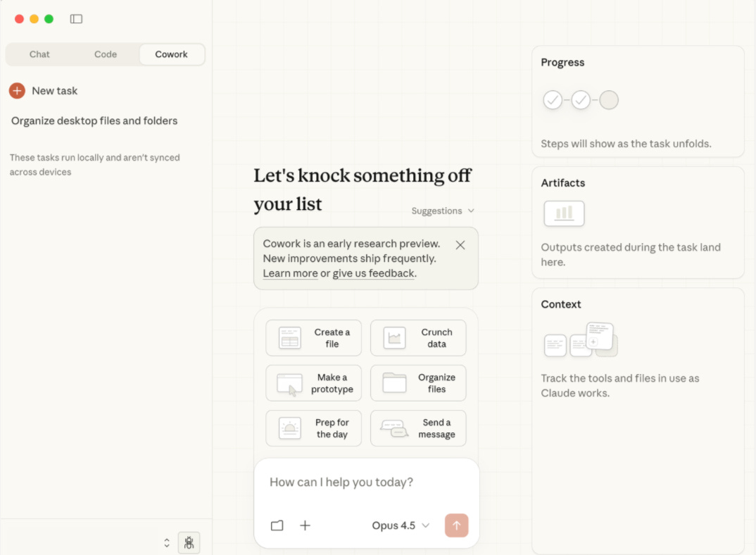This screenshot has width=756, height=555.
Task: Click the Create a file table icon
Action: point(290,338)
